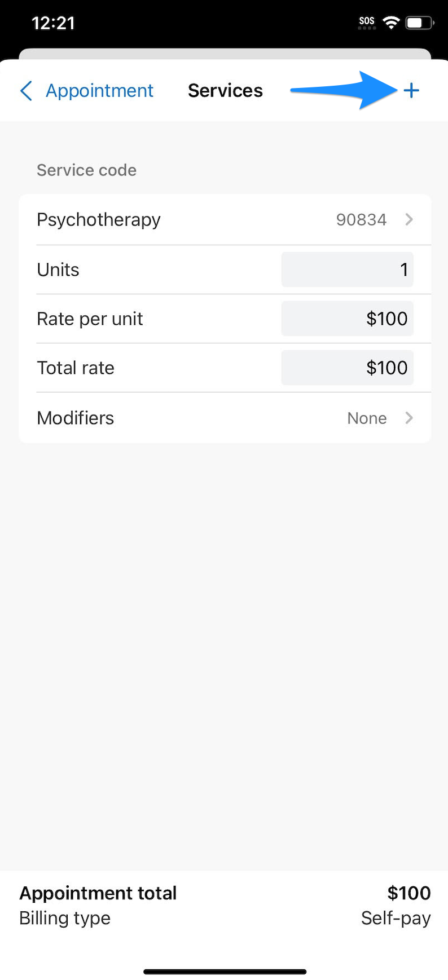This screenshot has width=448, height=980.
Task: Tap the SOS status indicator
Action: tap(367, 23)
